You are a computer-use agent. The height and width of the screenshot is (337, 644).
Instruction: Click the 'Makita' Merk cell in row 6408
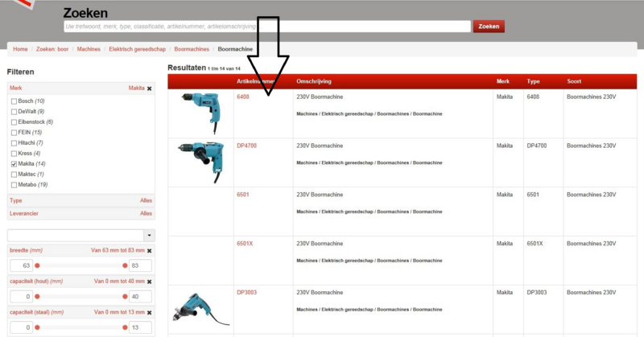tap(505, 97)
